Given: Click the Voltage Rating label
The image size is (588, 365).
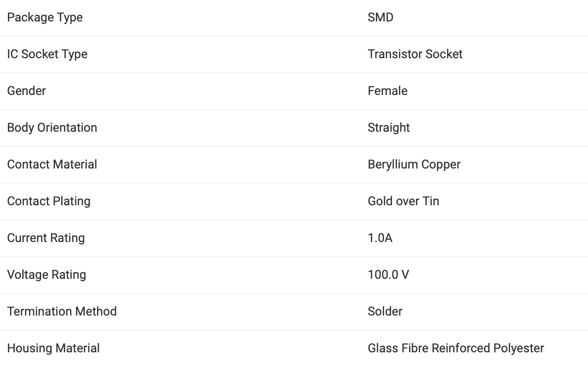Looking at the screenshot, I should (x=47, y=275).
